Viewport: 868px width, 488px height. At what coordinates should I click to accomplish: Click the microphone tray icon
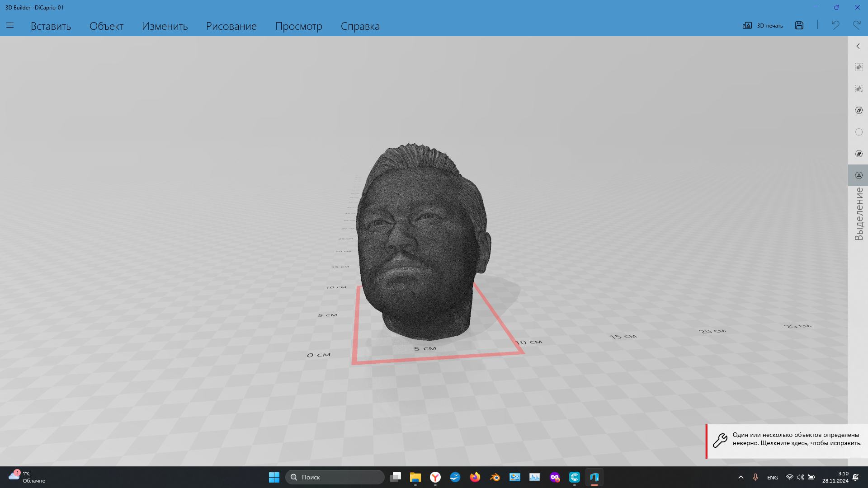[755, 477]
